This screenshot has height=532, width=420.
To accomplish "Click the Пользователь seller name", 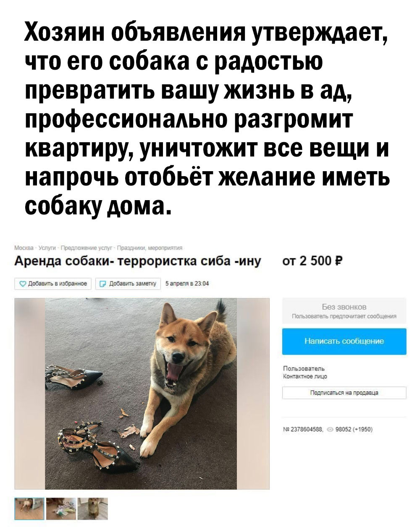I will tap(303, 369).
